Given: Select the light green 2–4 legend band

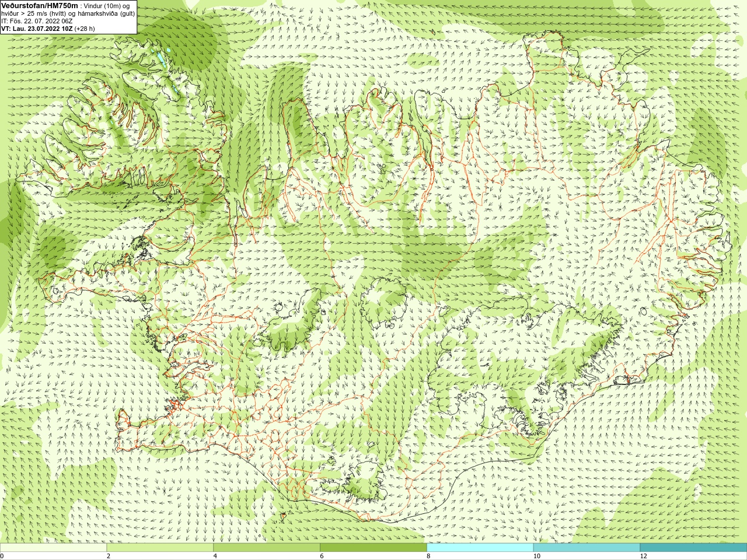Looking at the screenshot, I should [x=160, y=548].
